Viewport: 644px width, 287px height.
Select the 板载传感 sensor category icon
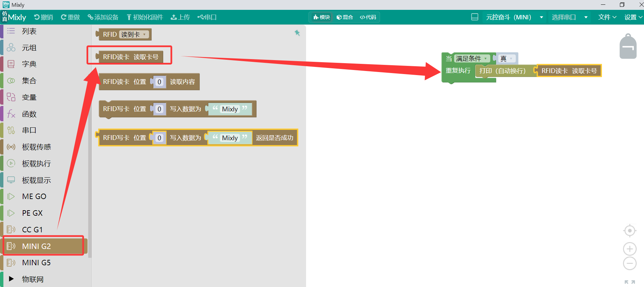click(x=11, y=147)
